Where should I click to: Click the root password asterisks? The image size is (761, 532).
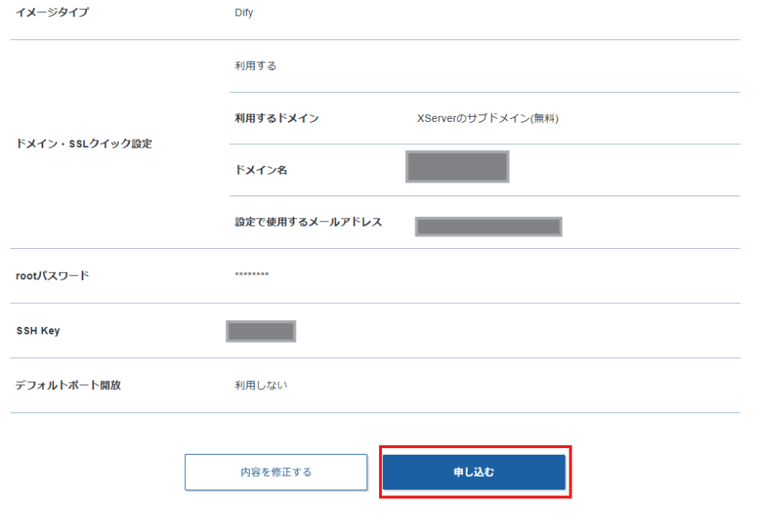point(252,276)
